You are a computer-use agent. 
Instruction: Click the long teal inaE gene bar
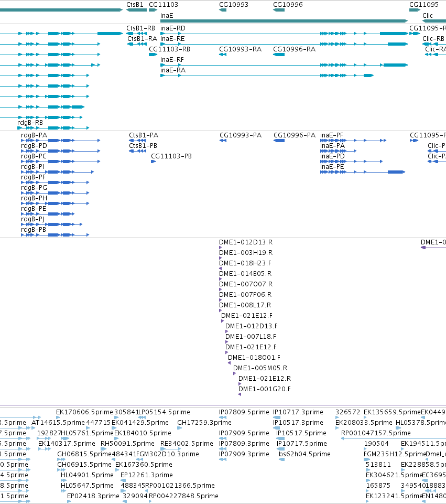coord(284,21)
